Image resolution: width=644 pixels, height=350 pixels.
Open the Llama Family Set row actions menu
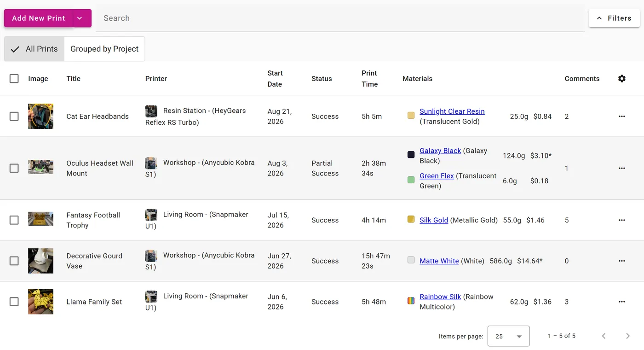click(x=622, y=302)
